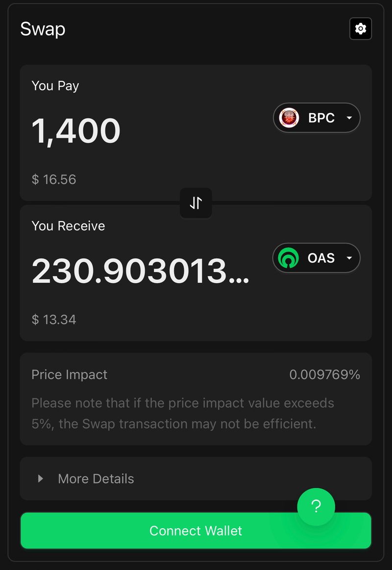Image resolution: width=392 pixels, height=570 pixels.
Task: Expand the More Details text row
Action: 96,478
